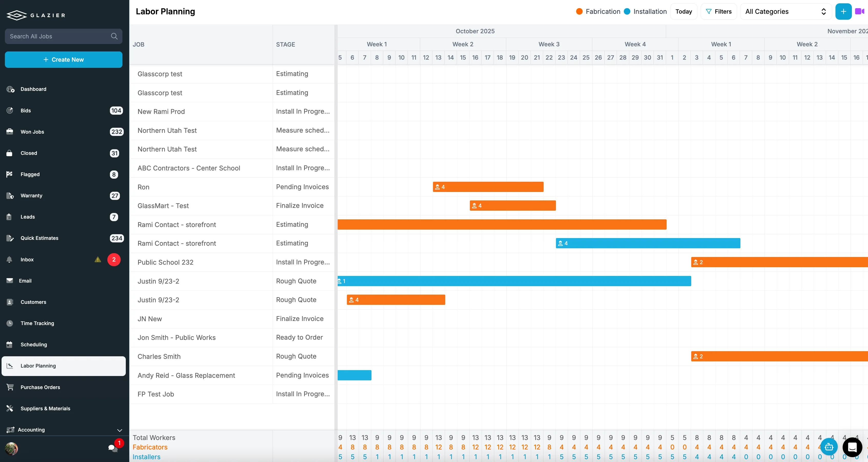Viewport: 868px width, 462px height.
Task: Click the Inbox warning triangle icon
Action: [x=98, y=259]
